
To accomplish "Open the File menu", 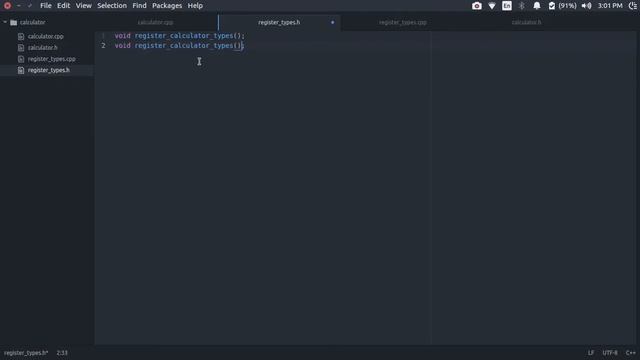I will point(46,6).
